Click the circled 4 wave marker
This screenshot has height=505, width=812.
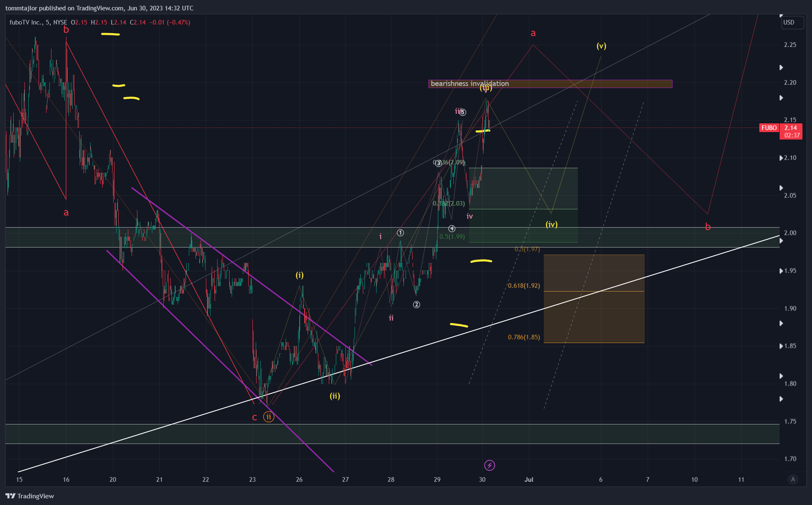coord(452,228)
